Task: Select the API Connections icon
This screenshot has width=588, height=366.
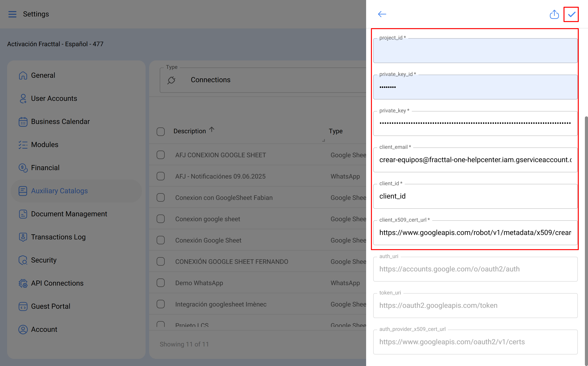Action: coord(23,283)
